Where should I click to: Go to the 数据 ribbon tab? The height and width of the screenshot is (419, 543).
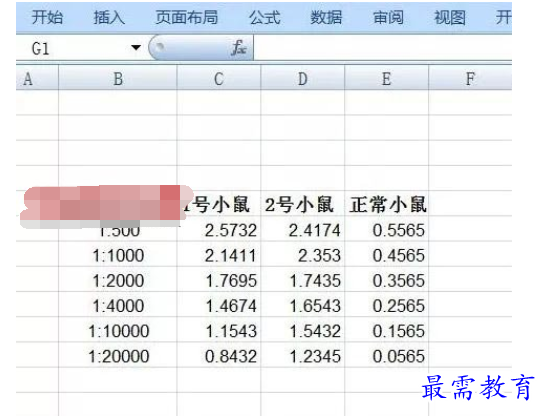326,17
